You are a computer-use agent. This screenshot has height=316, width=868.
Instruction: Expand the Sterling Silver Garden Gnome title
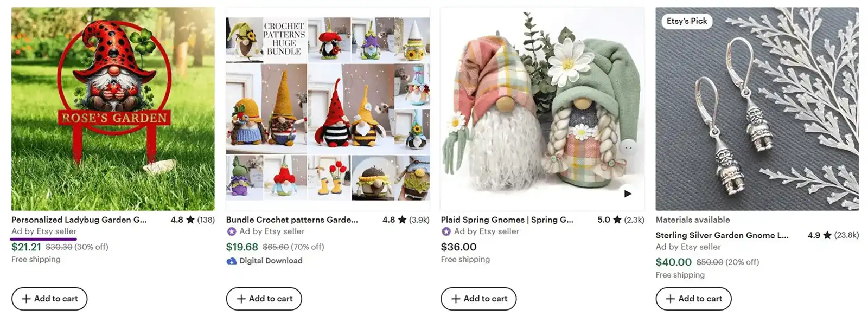click(723, 235)
